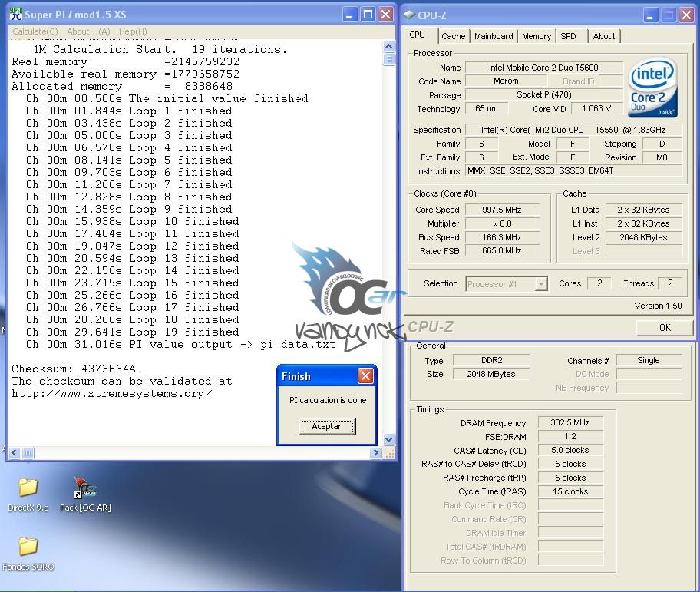Image resolution: width=700 pixels, height=592 pixels.
Task: Click Super PI vertical scrollbar up arrow
Action: [389, 46]
